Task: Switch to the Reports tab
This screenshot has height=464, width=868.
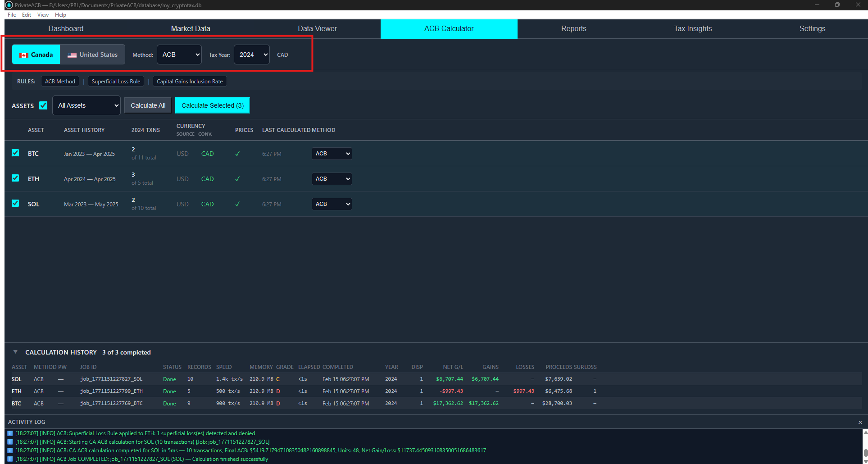Action: coord(573,28)
